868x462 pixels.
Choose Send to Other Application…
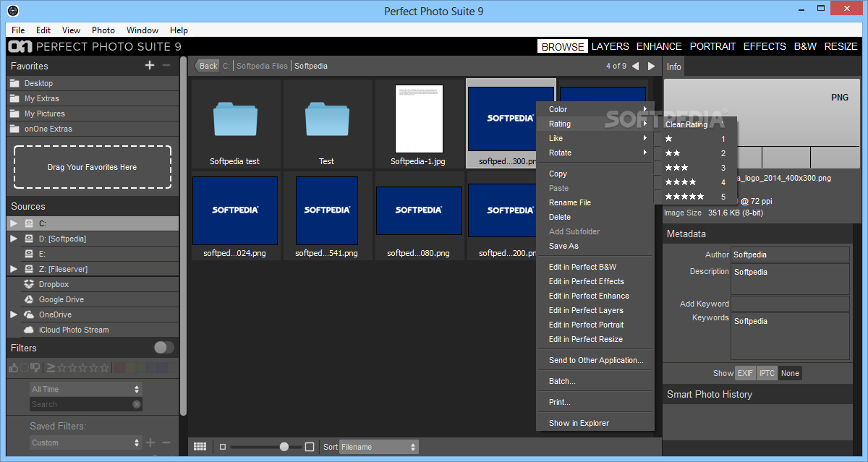coord(597,360)
